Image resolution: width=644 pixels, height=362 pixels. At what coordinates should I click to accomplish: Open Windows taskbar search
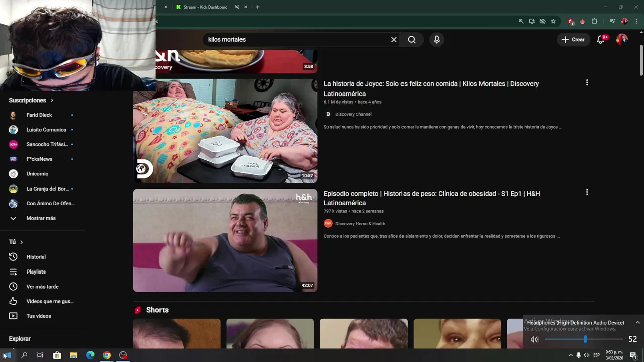[24, 355]
